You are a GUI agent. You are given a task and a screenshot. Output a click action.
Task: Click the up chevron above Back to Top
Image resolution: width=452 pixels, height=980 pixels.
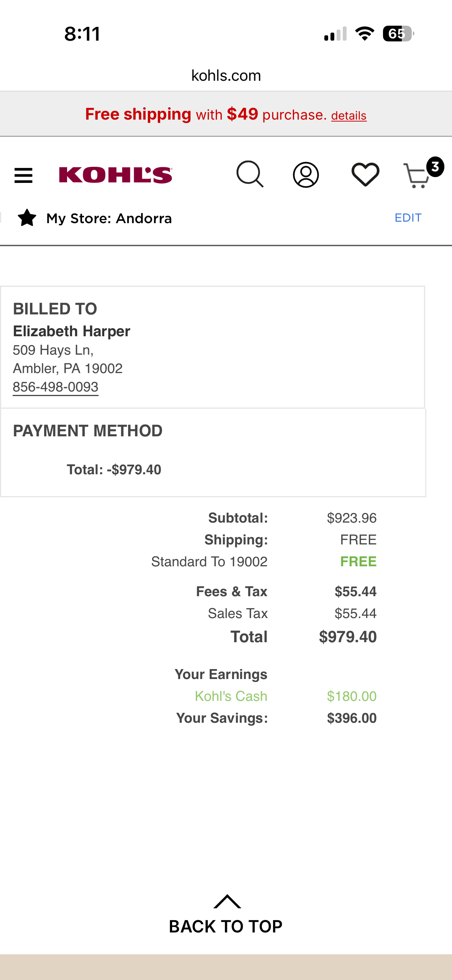(x=227, y=901)
